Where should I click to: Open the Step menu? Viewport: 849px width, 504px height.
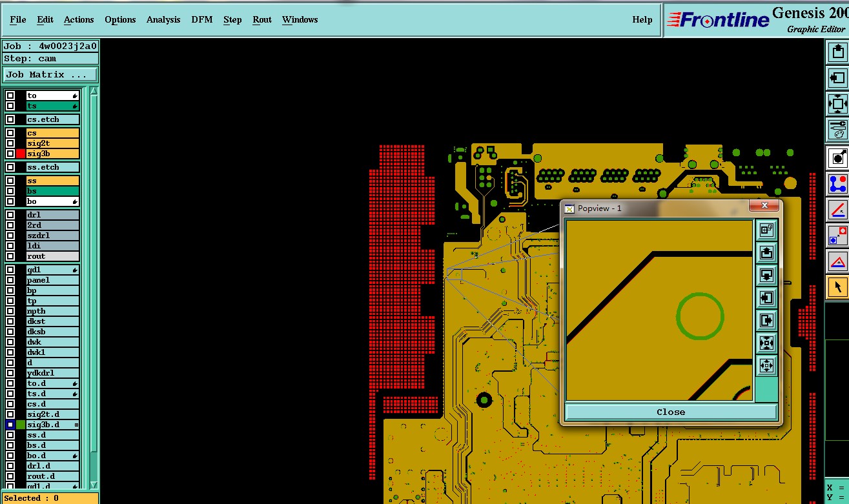tap(232, 19)
